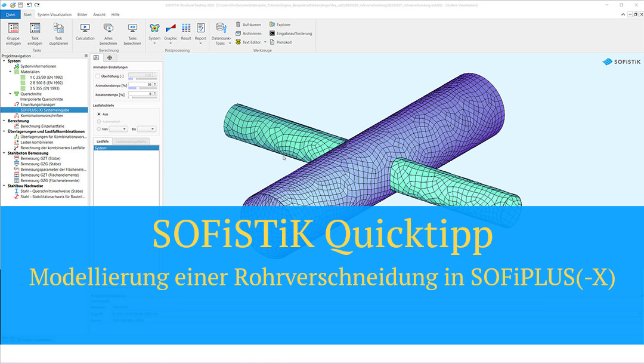Choose the 'Von' radio option
This screenshot has width=644, height=363.
(x=98, y=128)
